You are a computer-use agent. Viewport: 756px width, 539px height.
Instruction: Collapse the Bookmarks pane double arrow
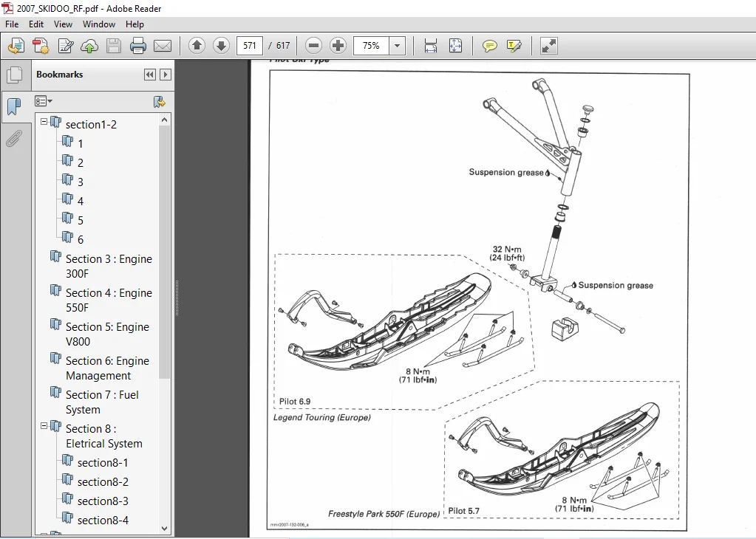coord(150,75)
